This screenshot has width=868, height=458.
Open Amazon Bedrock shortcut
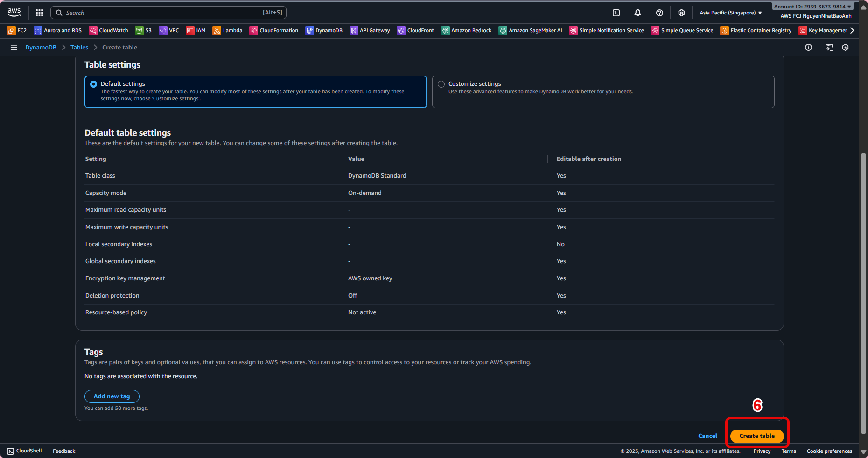[x=467, y=30]
